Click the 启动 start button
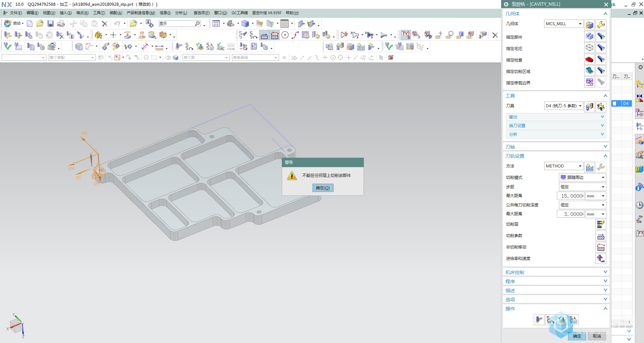 [x=14, y=24]
